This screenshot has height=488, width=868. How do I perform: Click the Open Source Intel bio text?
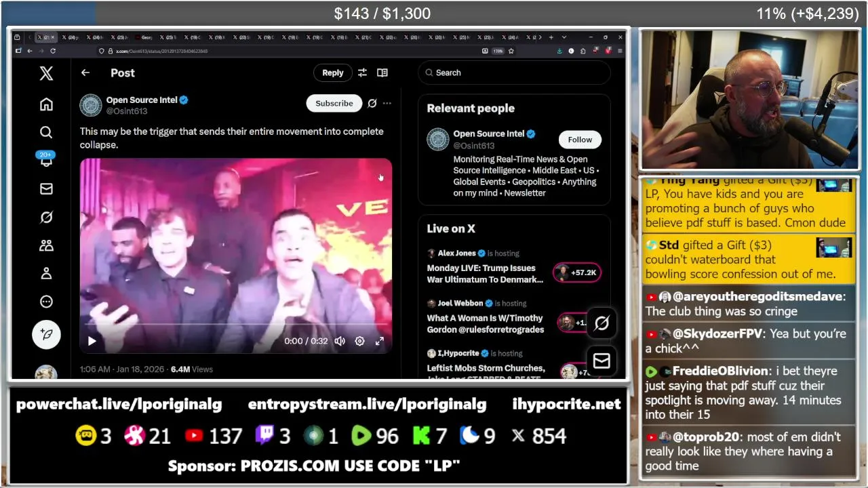[x=526, y=176]
